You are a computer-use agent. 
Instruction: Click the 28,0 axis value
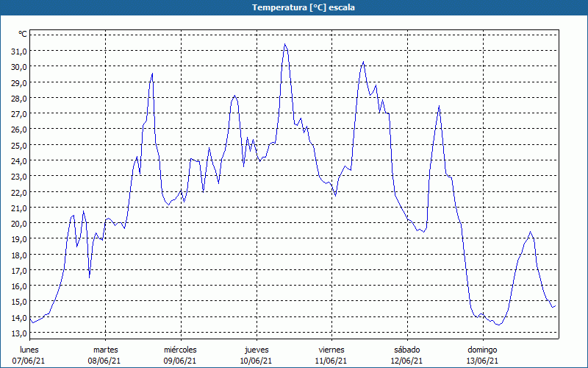click(x=19, y=99)
